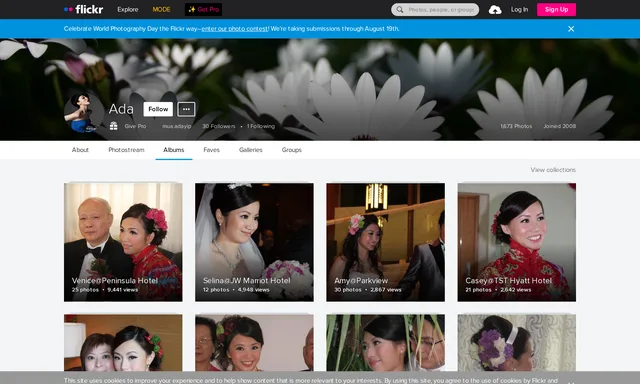The width and height of the screenshot is (640, 384).
Task: Open the Venice@Peninsula Hotel album
Action: point(123,242)
